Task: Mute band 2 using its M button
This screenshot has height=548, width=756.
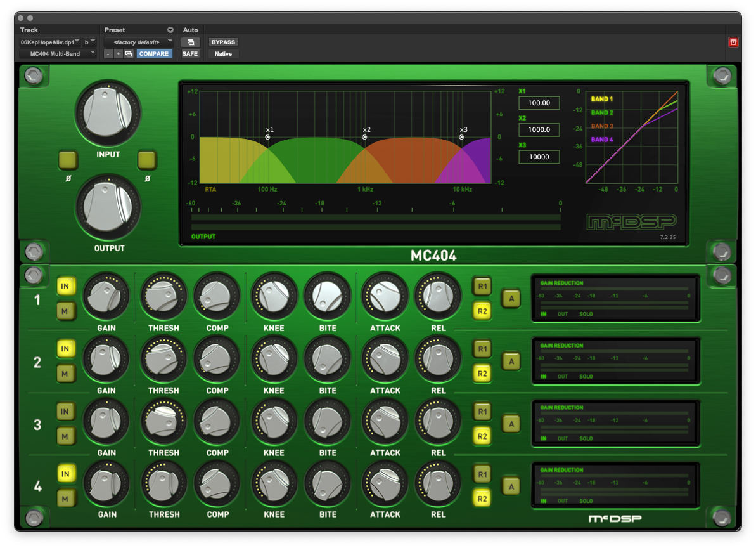Action: tap(66, 374)
